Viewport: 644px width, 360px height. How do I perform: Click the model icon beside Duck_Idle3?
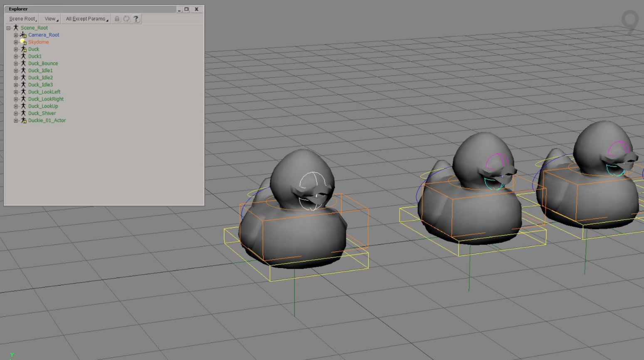tap(23, 84)
